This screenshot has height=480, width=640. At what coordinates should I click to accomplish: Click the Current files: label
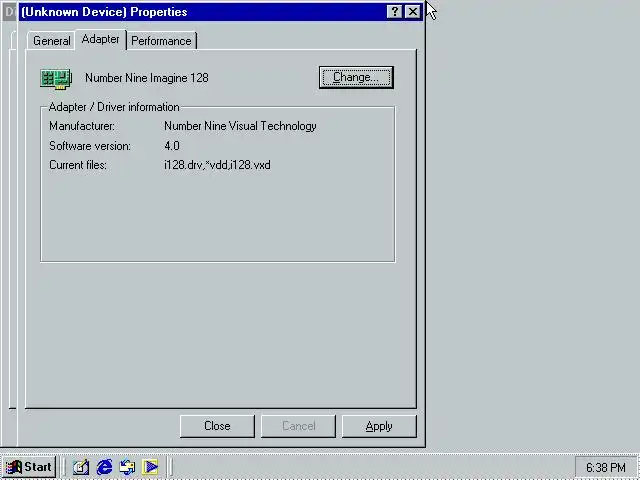tap(78, 165)
